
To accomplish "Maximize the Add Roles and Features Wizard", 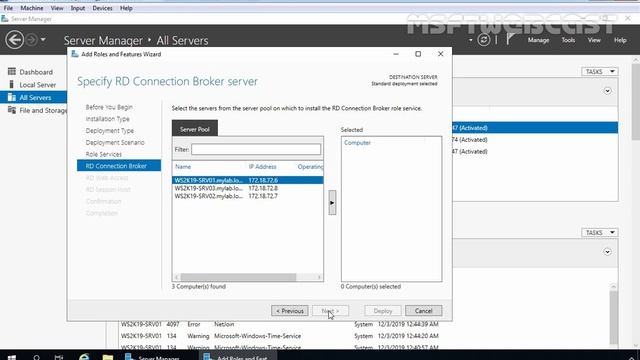I will [418, 54].
